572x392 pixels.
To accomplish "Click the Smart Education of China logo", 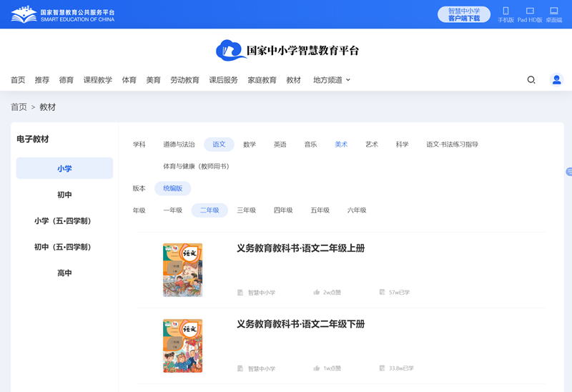I will (x=63, y=14).
